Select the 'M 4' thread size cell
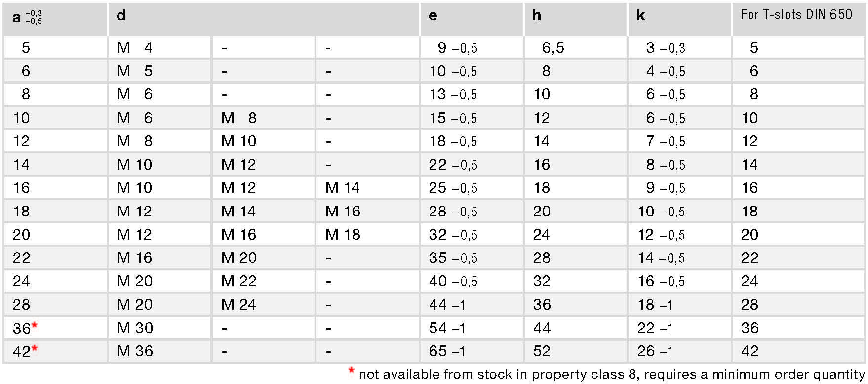Image resolution: width=868 pixels, height=384 pixels. (x=135, y=48)
